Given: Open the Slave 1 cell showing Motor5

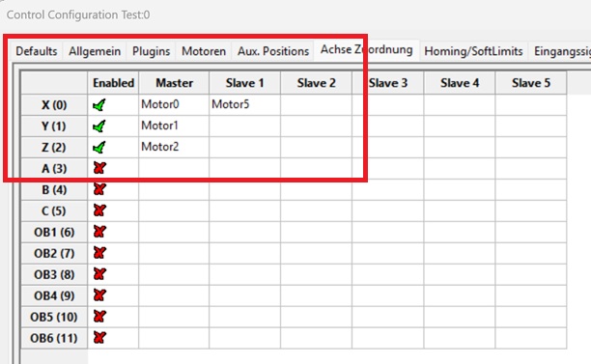Looking at the screenshot, I should [x=244, y=104].
